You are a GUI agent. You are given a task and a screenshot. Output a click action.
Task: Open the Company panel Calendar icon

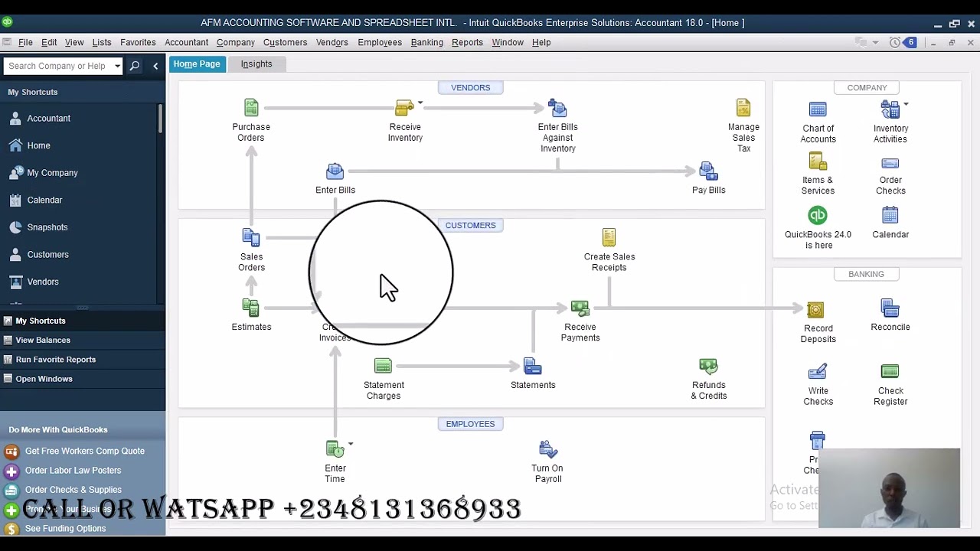click(890, 215)
